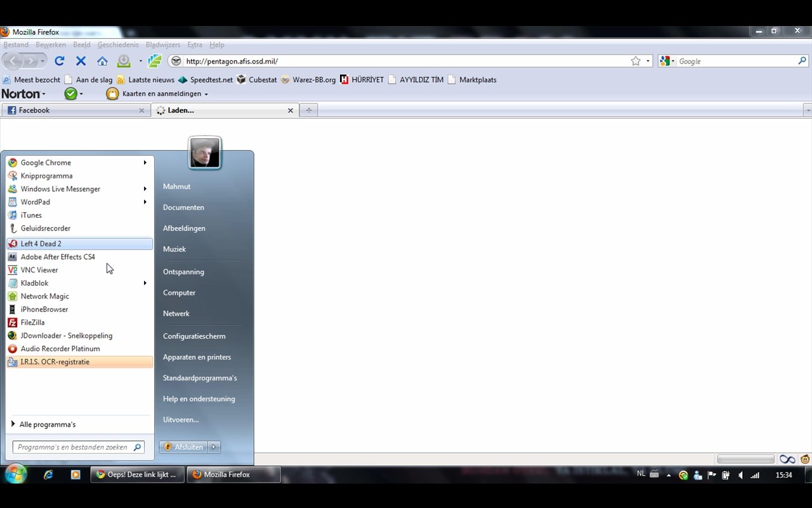
Task: Open iTunes from the Start menu
Action: click(x=79, y=215)
